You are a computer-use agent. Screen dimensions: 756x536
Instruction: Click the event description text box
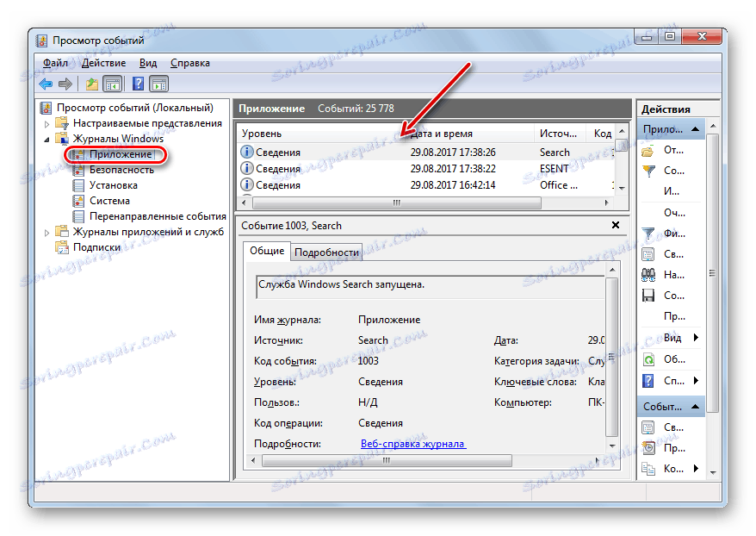click(x=430, y=288)
